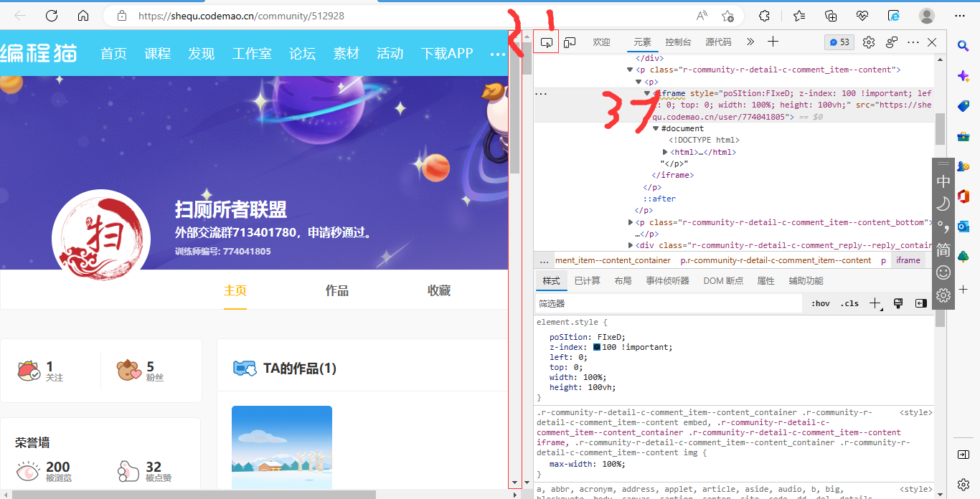Viewport: 980px width, 499px height.
Task: Open Collections icon in browser toolbar
Action: pyautogui.click(x=831, y=15)
